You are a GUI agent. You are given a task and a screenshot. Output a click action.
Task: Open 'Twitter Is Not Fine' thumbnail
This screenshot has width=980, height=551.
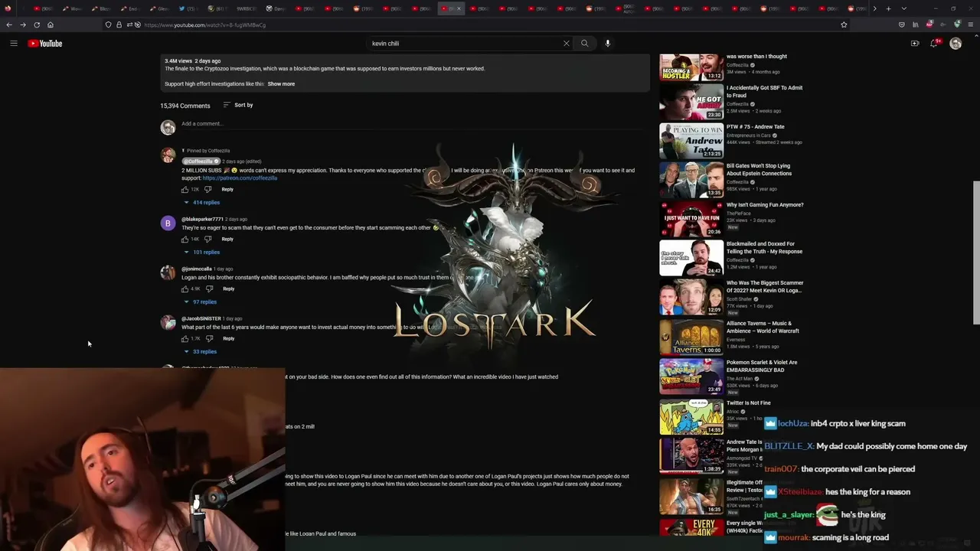click(691, 417)
